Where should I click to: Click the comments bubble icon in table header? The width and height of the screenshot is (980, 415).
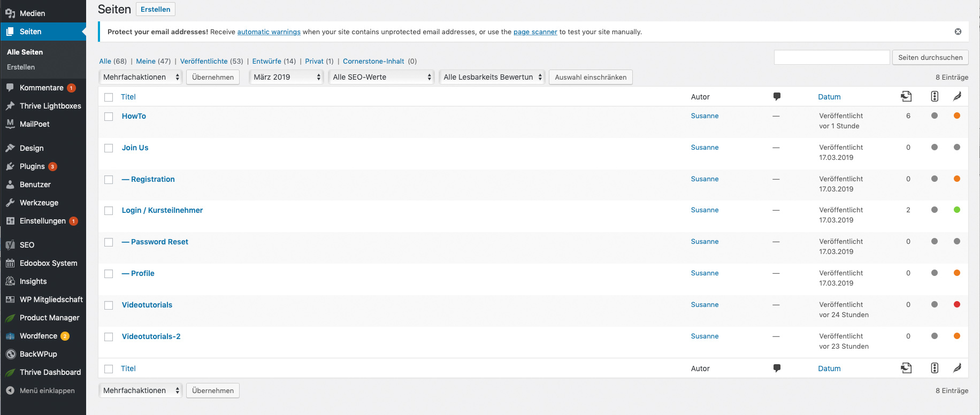(x=777, y=97)
